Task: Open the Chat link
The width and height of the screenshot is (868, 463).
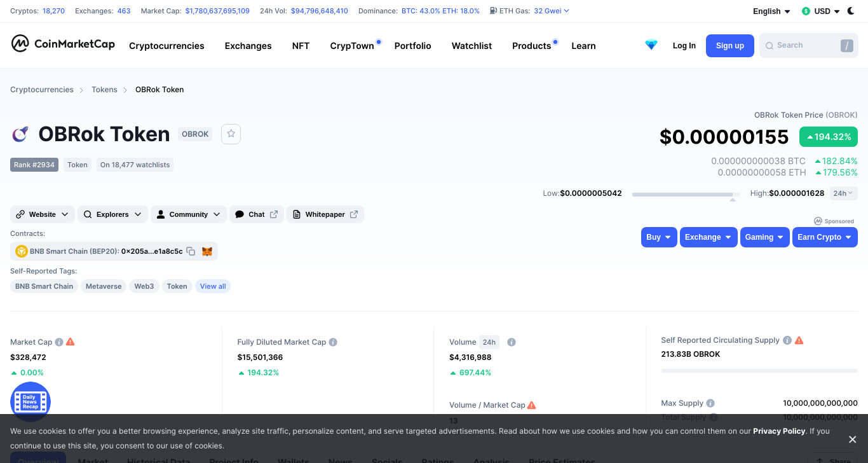Action: click(x=257, y=214)
